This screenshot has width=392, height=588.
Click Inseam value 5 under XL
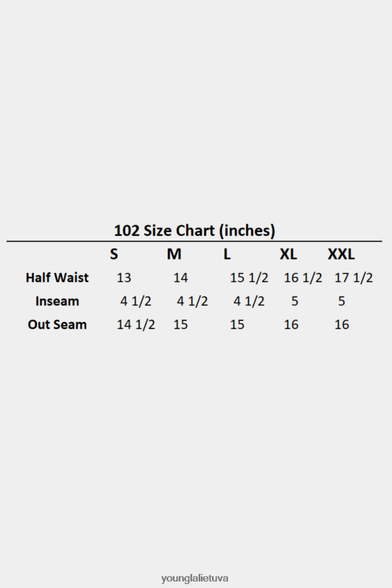(x=295, y=301)
